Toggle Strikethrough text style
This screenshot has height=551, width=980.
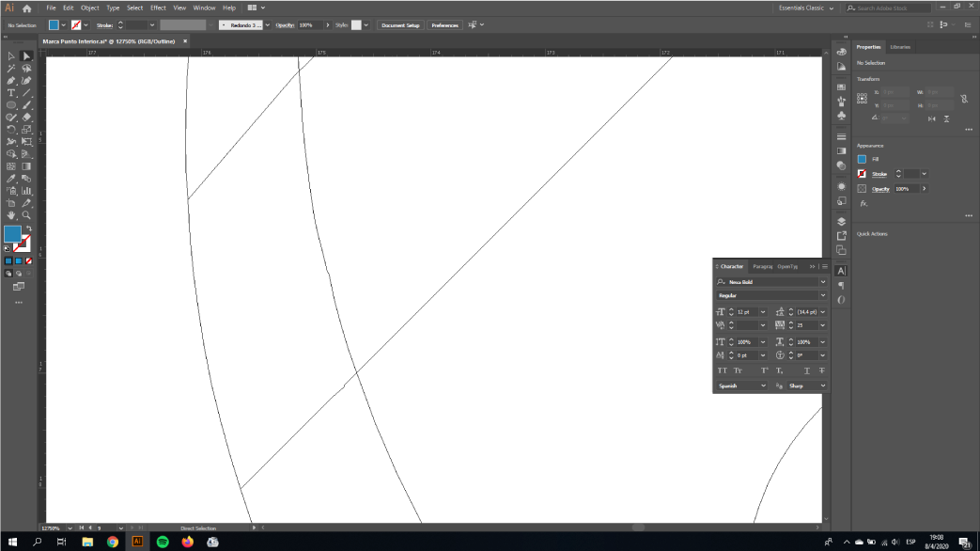pyautogui.click(x=821, y=371)
